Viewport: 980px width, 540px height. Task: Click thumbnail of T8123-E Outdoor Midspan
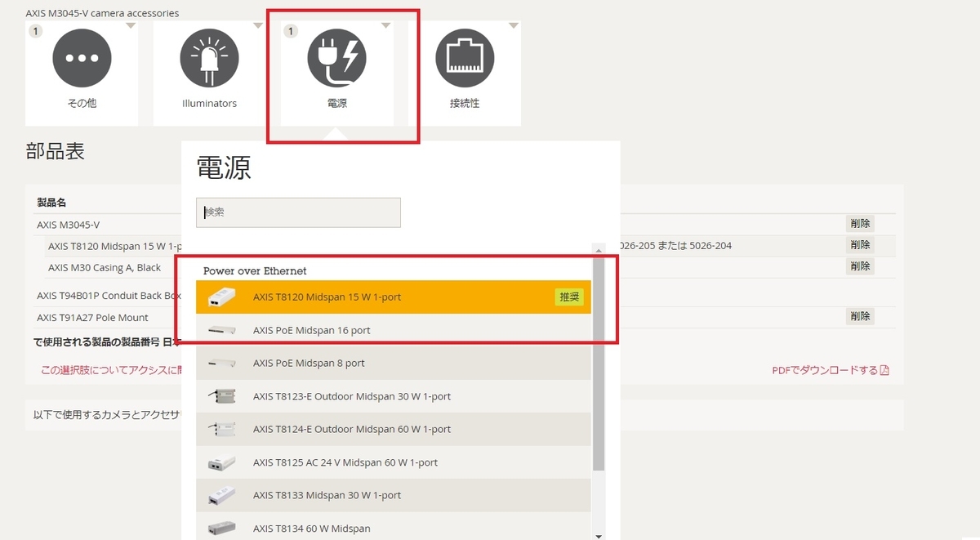click(x=222, y=396)
